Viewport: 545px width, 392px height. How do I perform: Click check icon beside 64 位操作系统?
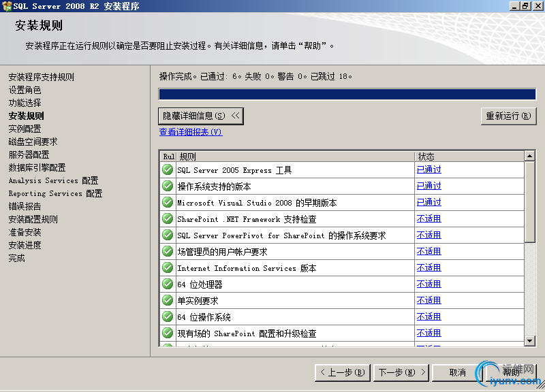click(168, 316)
